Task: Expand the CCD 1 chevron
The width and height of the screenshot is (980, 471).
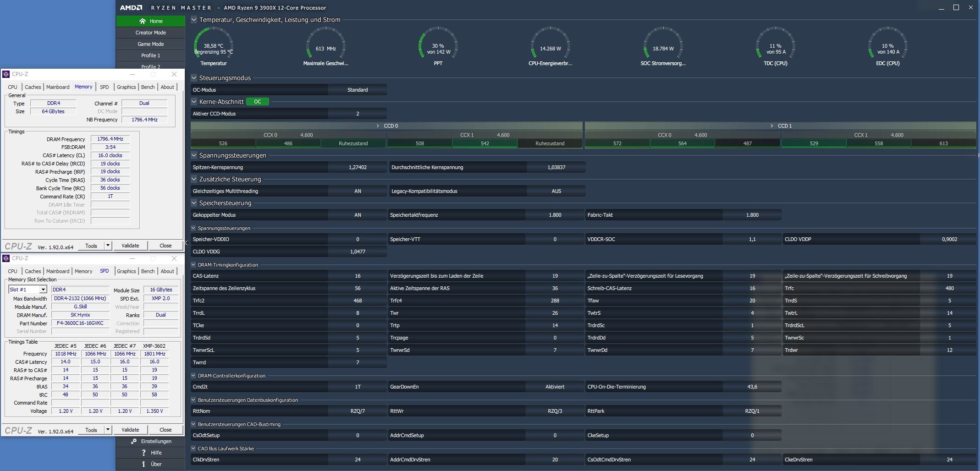Action: 772,126
